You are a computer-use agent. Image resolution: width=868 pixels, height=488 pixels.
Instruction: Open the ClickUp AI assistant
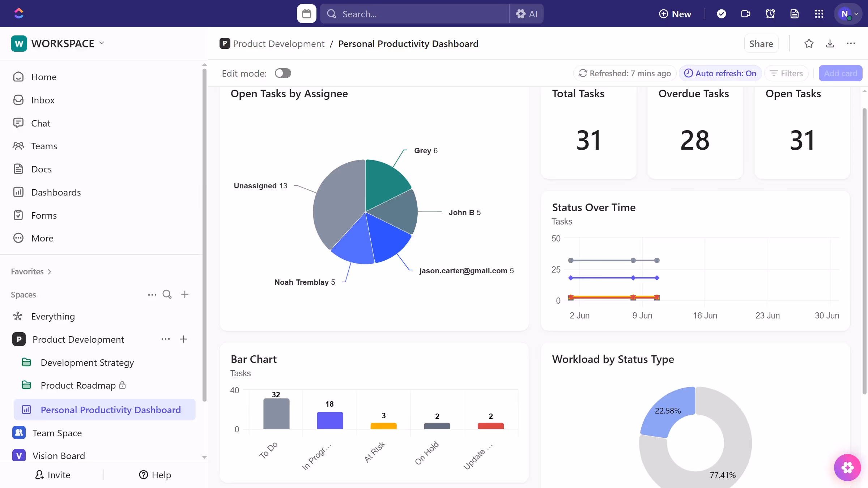coord(527,14)
